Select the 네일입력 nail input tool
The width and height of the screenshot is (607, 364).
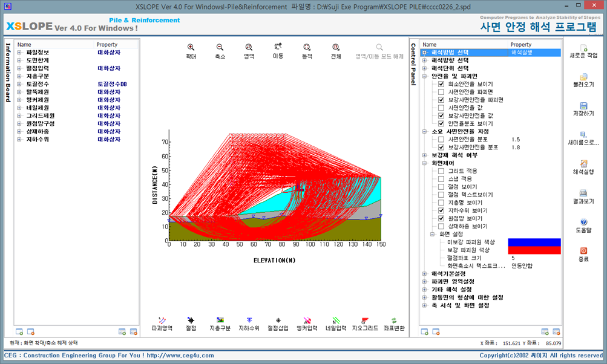[x=336, y=320]
